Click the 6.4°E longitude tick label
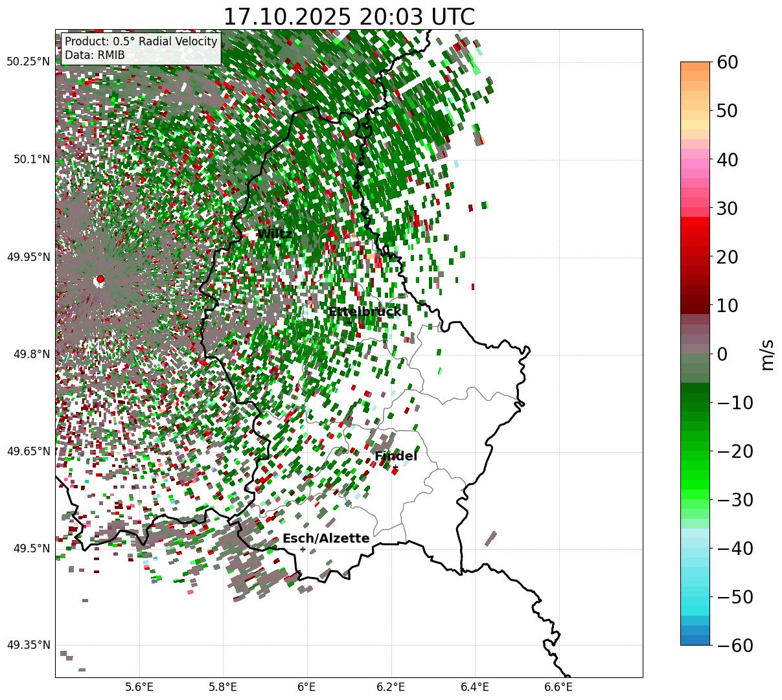This screenshot has width=782, height=700. pos(475,687)
